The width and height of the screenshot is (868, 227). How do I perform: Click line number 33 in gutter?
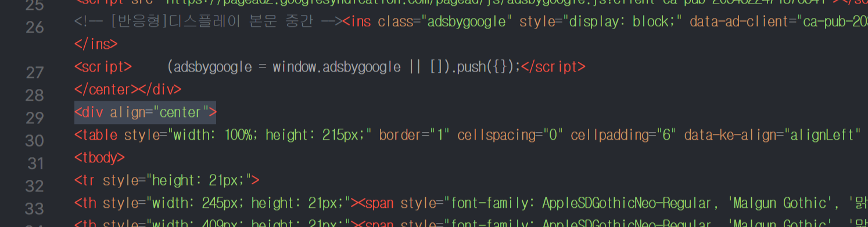pos(35,209)
